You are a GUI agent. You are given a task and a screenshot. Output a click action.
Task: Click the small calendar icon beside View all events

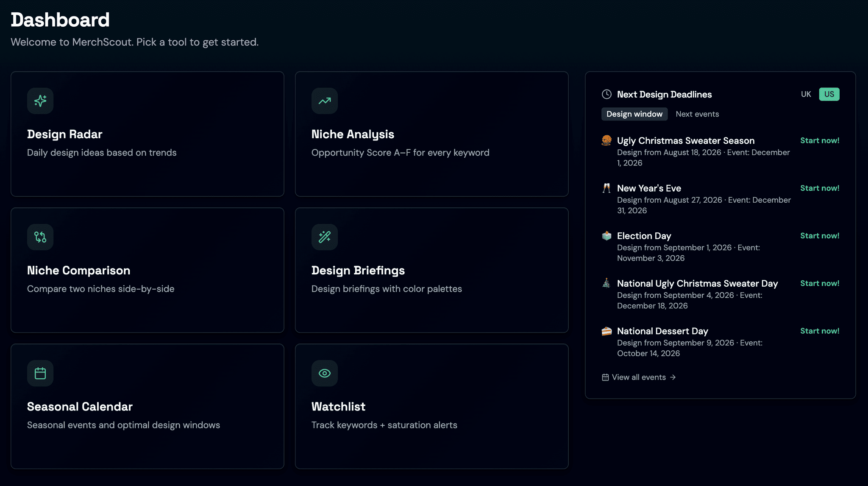point(605,377)
